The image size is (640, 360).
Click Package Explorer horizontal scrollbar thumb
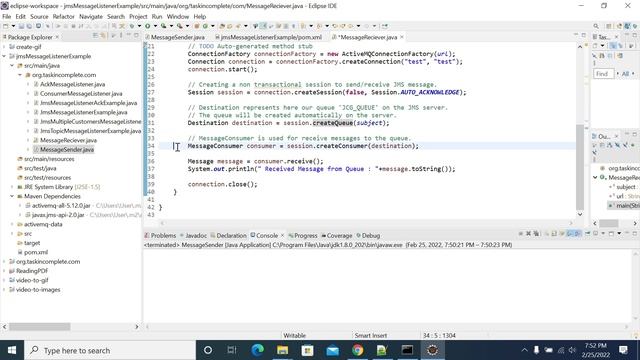pyautogui.click(x=40, y=327)
